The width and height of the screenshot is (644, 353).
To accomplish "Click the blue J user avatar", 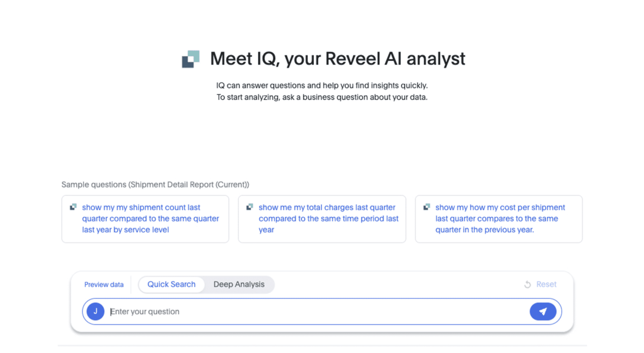I will pyautogui.click(x=95, y=311).
